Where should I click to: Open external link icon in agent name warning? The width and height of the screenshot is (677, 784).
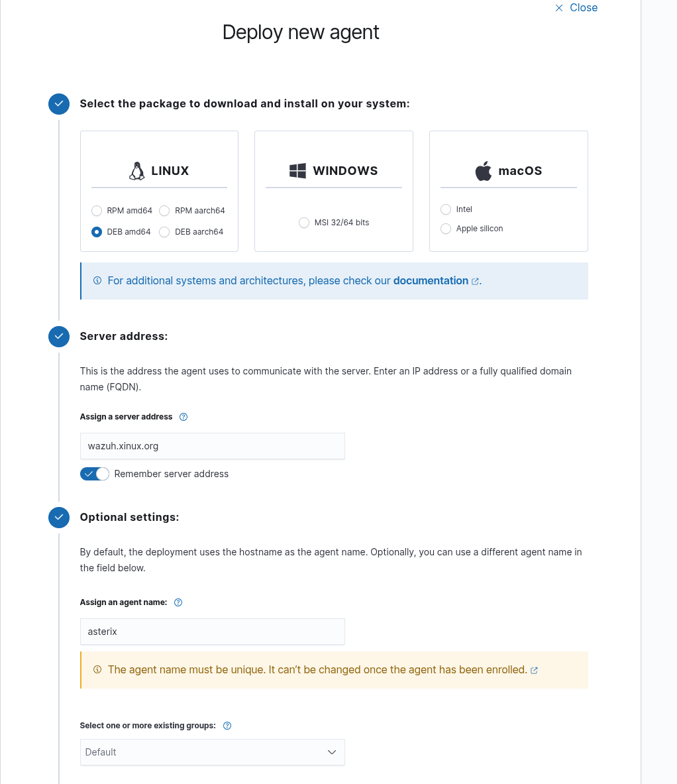click(x=535, y=670)
